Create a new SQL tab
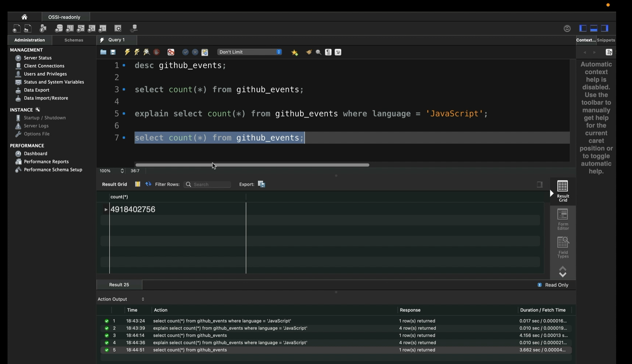Screen dimensions: 632x364 [x=16, y=28]
